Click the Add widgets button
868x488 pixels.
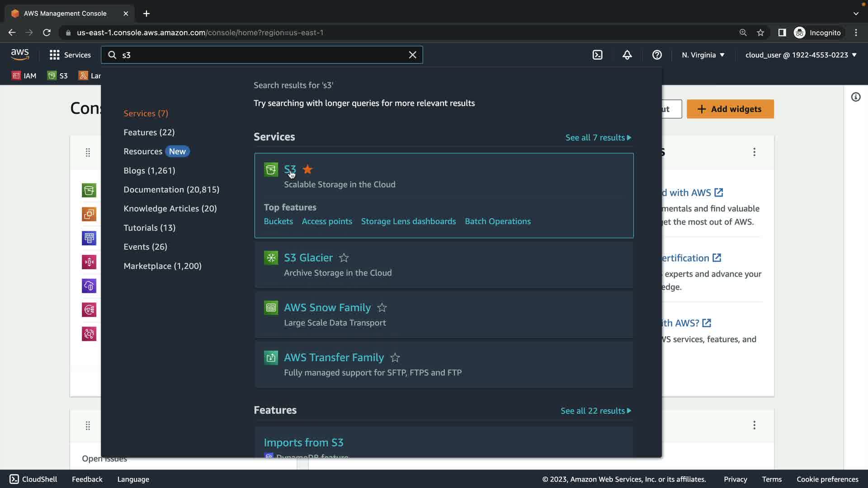[730, 109]
